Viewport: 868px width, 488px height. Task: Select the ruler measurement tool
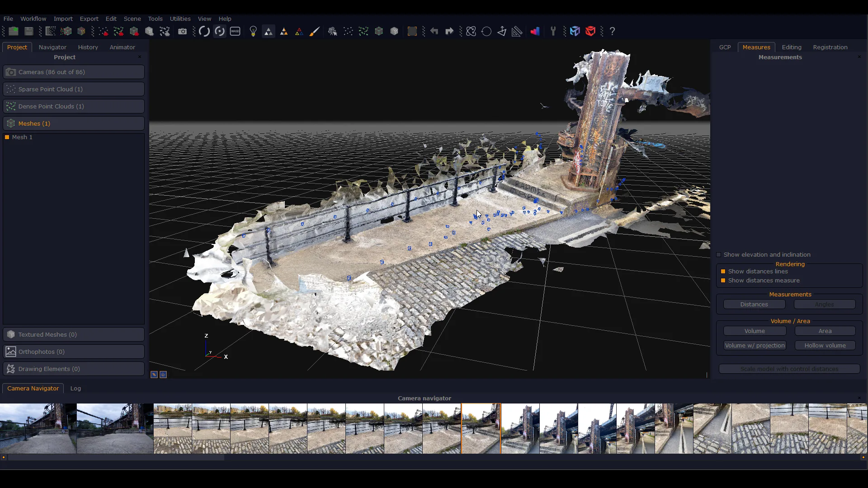click(517, 31)
